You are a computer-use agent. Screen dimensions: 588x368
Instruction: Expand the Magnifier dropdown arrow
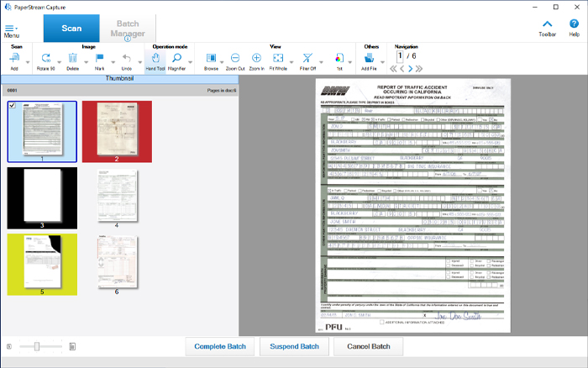[x=190, y=62]
